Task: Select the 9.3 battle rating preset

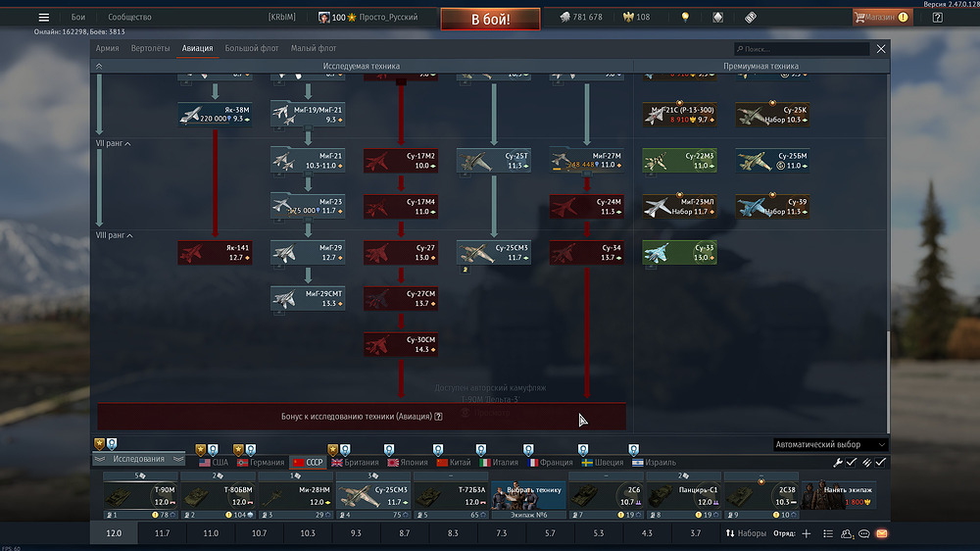Action: click(356, 533)
